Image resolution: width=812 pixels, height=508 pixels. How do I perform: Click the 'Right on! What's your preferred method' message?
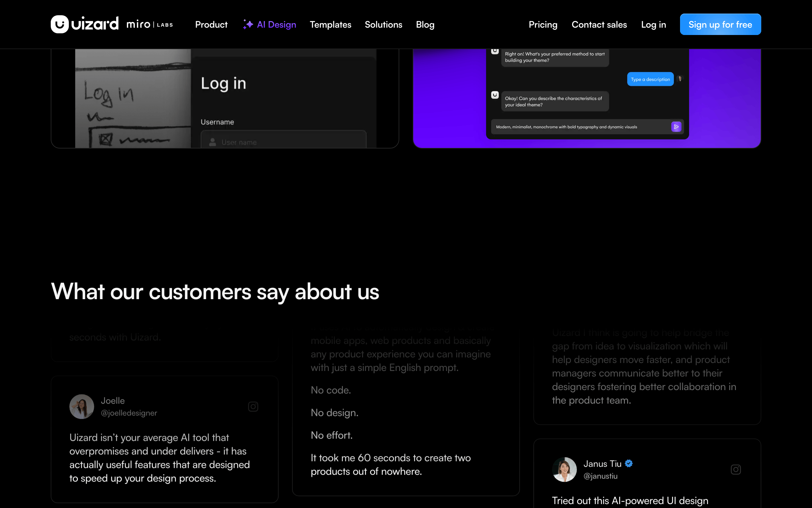point(555,57)
